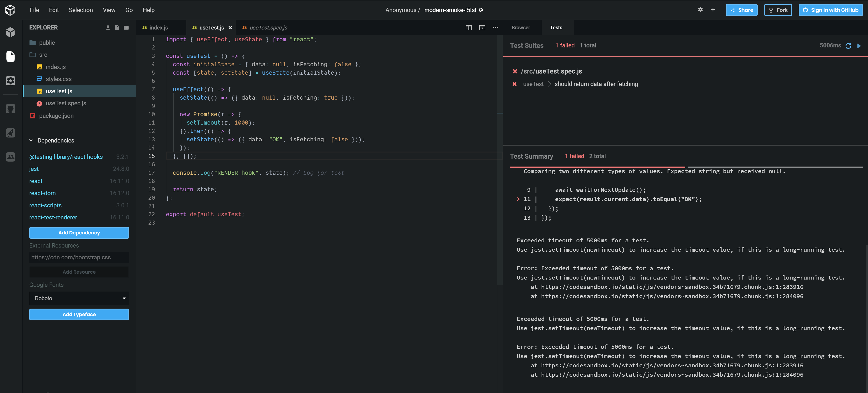Toggle the preview window icon

point(482,28)
